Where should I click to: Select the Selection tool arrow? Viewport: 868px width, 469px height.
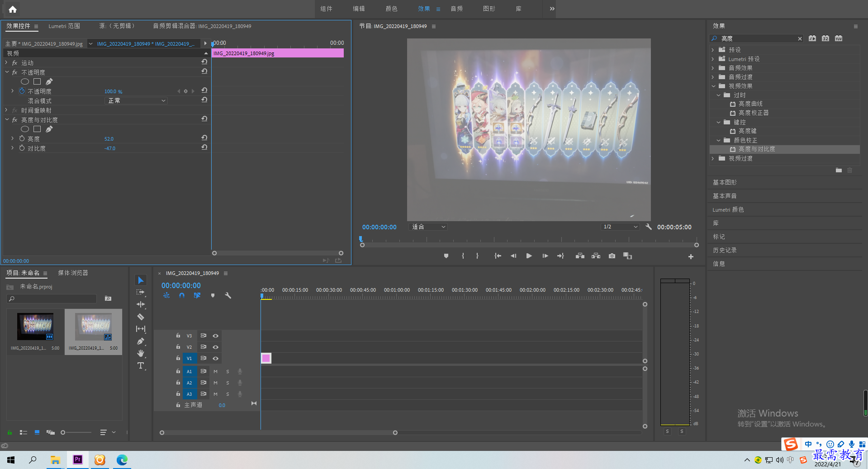141,280
